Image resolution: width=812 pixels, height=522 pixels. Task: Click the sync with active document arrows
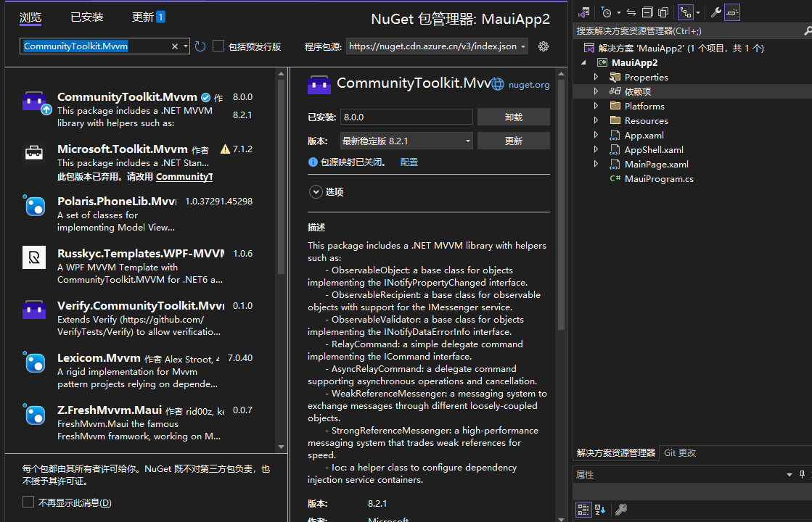631,12
